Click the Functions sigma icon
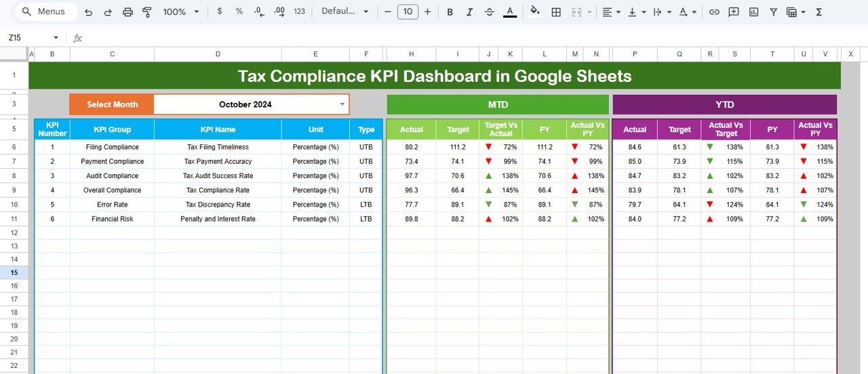This screenshot has height=374, width=868. point(818,12)
